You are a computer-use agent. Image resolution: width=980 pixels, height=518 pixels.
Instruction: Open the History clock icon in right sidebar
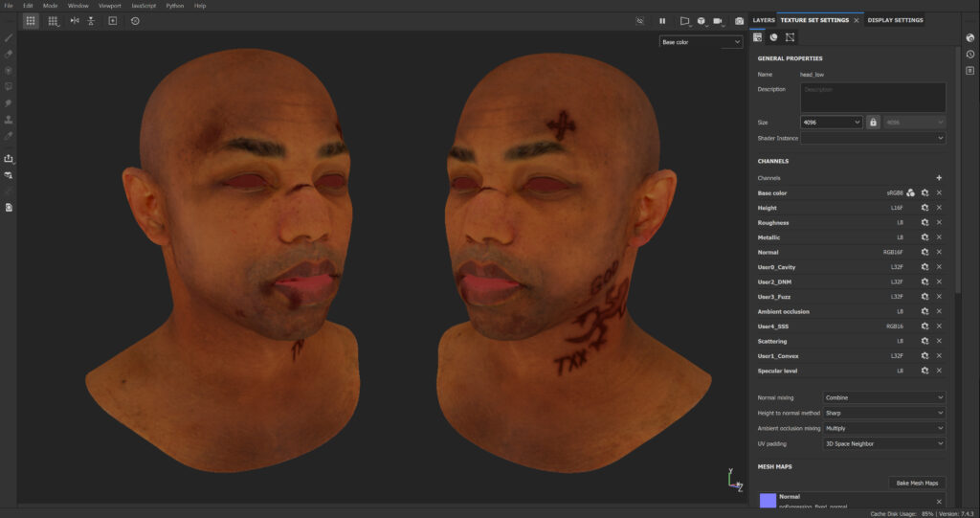tap(970, 55)
